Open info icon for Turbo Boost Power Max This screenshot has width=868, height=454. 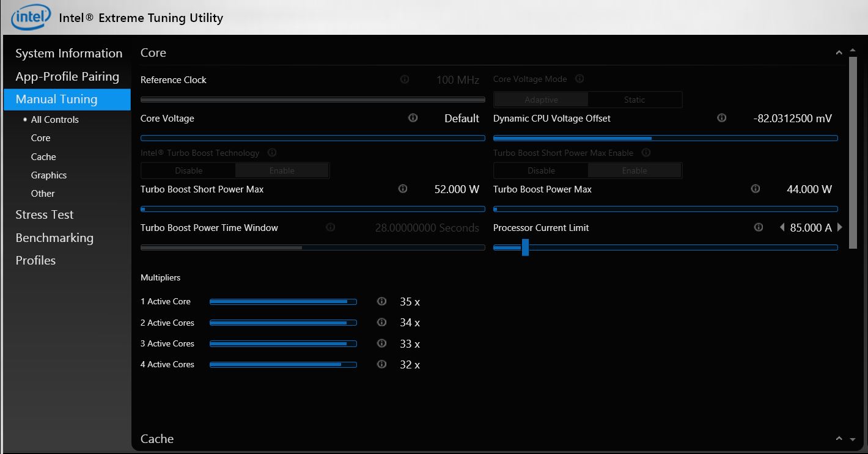click(x=756, y=189)
